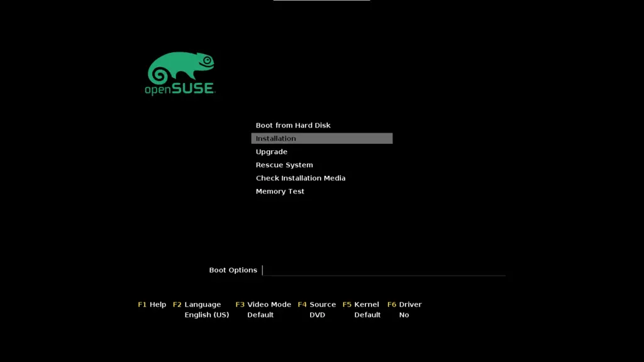
Task: Run the Memory Test entry
Action: coord(280,191)
